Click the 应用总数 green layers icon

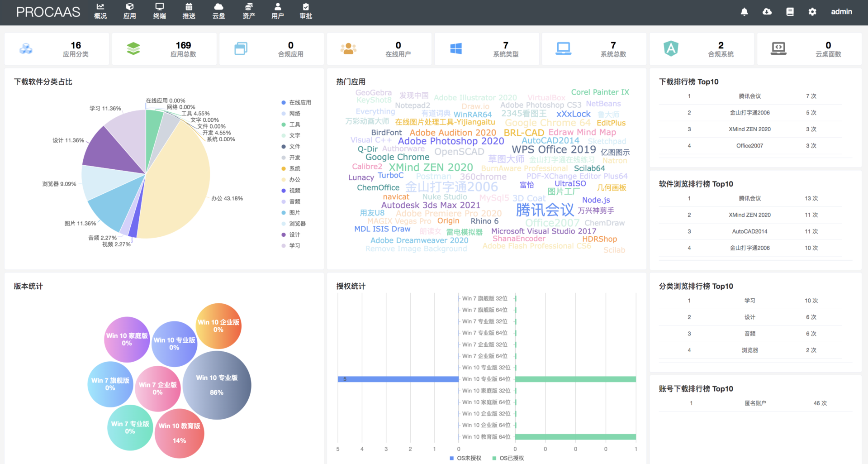pos(133,48)
